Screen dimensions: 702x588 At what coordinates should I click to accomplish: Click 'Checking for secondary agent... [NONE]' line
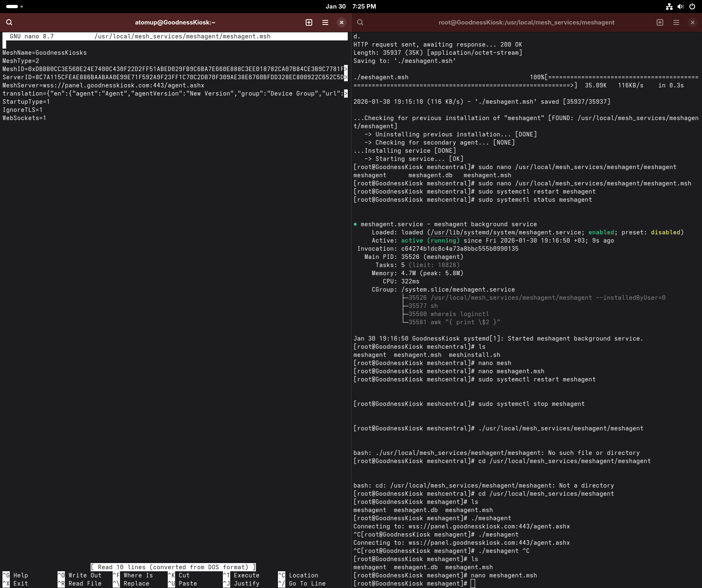[x=440, y=143]
